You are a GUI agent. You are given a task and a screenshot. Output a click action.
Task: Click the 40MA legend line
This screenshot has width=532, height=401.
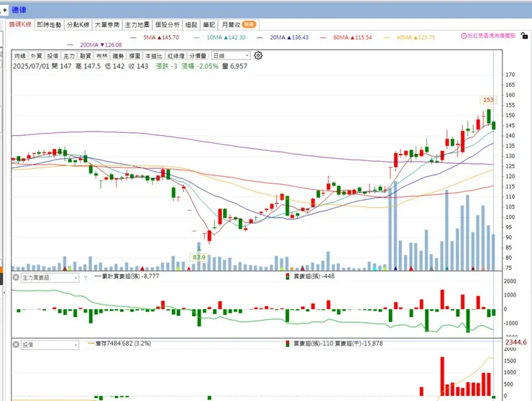pyautogui.click(x=410, y=37)
